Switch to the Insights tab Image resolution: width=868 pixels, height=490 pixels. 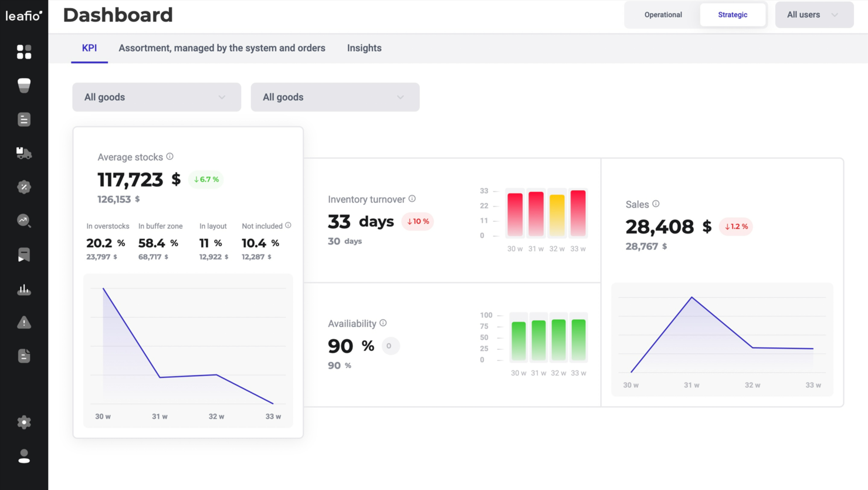pyautogui.click(x=364, y=48)
